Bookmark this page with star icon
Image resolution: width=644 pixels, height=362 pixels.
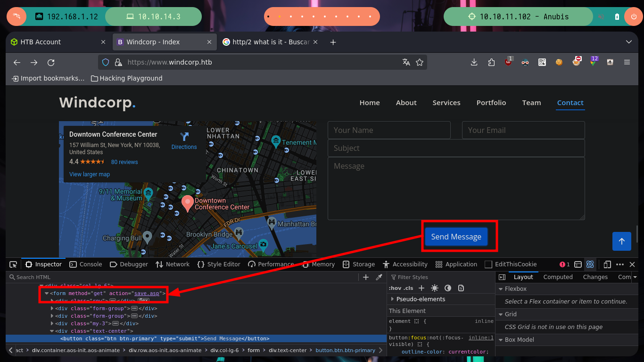tap(420, 62)
